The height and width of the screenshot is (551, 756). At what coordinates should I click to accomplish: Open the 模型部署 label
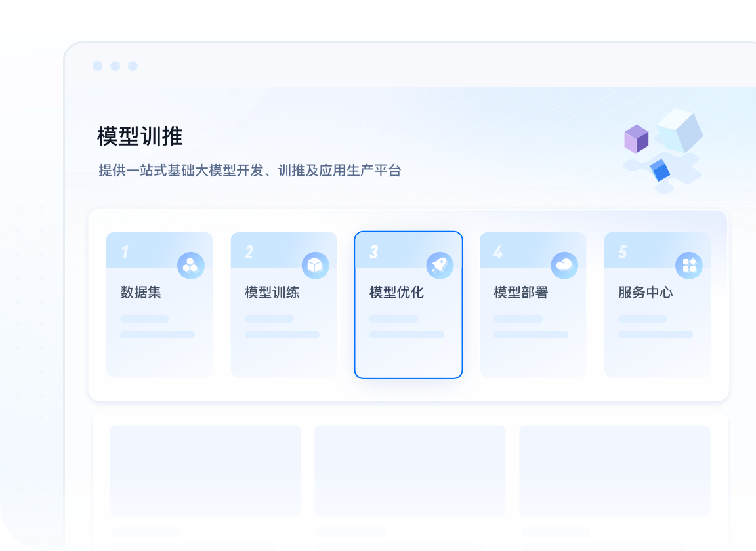coord(520,293)
